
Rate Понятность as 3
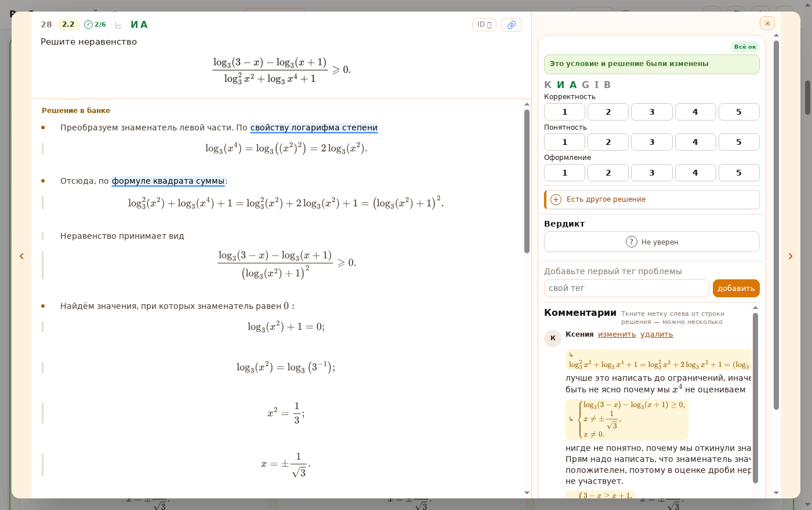[x=652, y=142]
